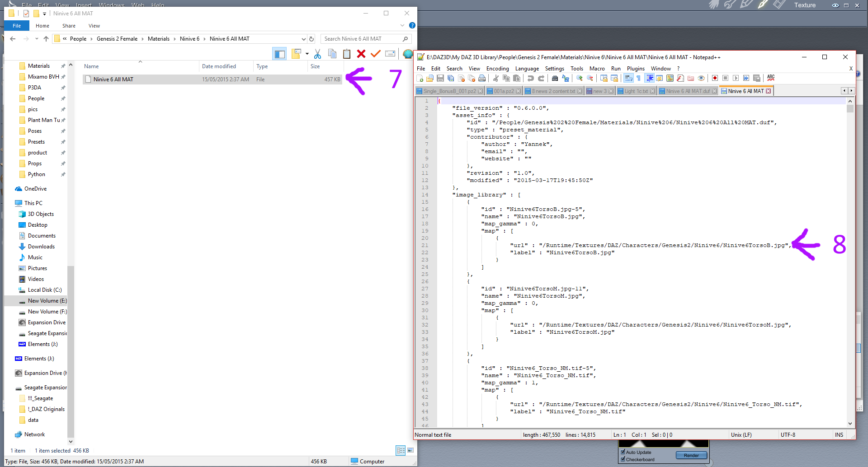Screen dimensions: 868x467
Task: Start macro recording with the red dot
Action: [x=715, y=78]
